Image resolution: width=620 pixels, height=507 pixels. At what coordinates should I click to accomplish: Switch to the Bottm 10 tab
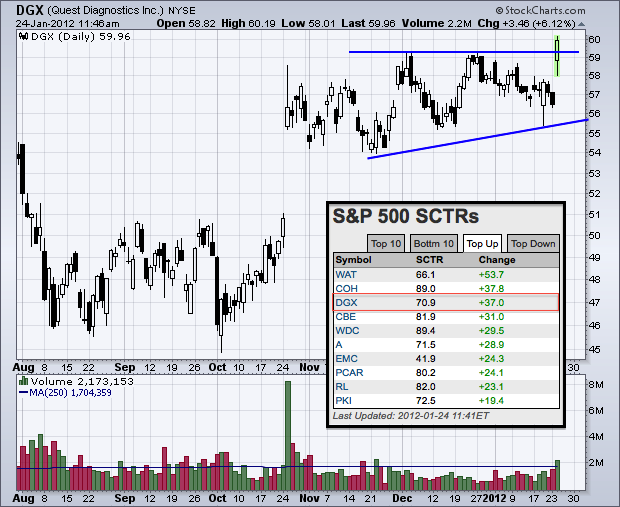tap(434, 244)
